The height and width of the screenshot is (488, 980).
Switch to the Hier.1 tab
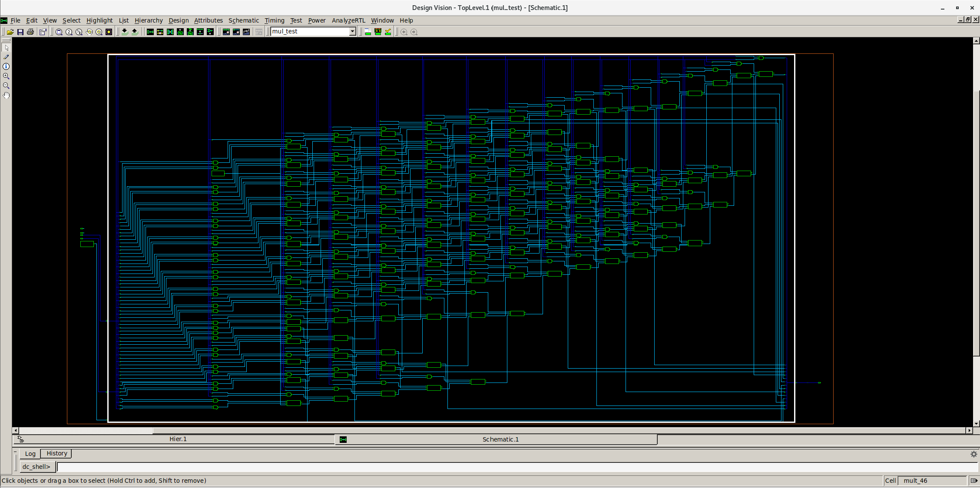178,439
